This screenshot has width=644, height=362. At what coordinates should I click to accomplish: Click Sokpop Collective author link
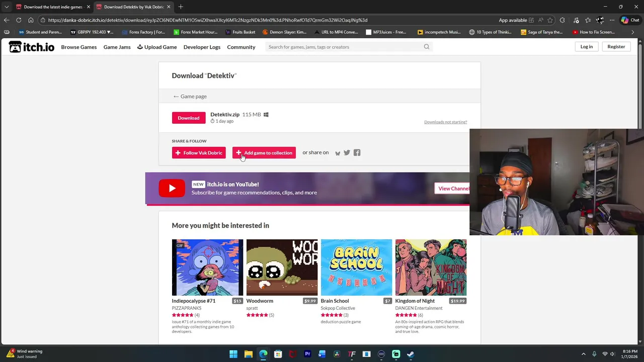click(338, 308)
